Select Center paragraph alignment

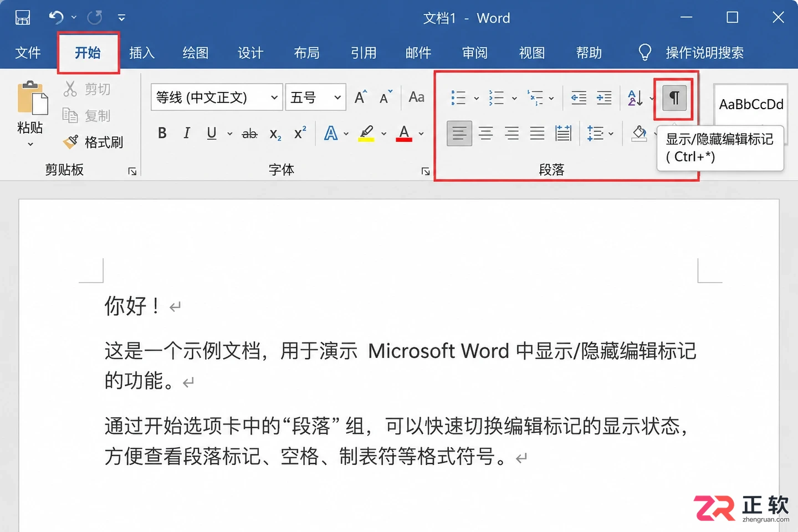(485, 133)
